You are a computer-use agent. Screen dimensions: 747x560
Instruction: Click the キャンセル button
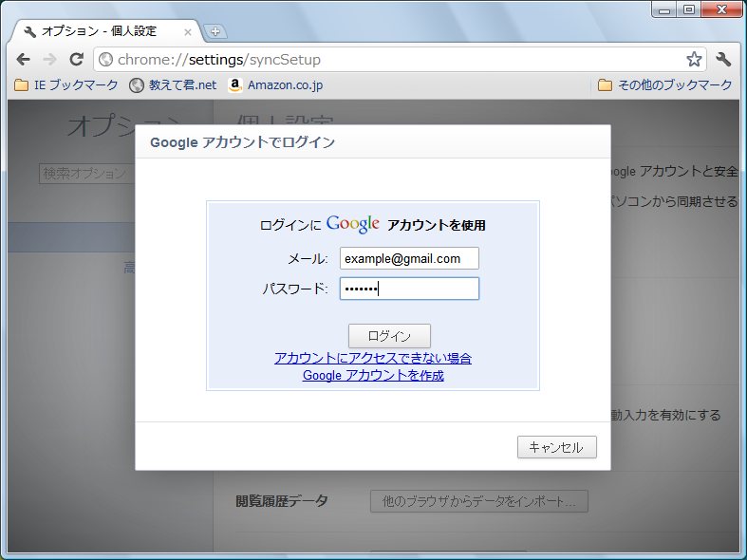[x=557, y=447]
